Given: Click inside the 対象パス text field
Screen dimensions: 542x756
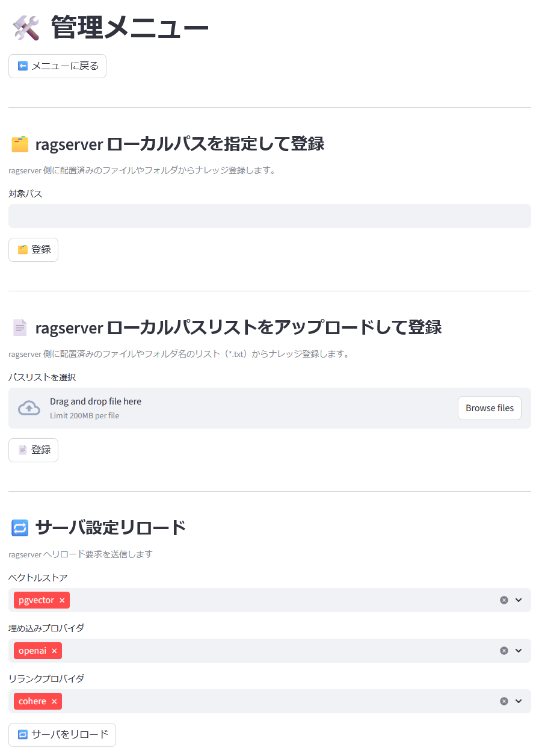Looking at the screenshot, I should [x=269, y=215].
